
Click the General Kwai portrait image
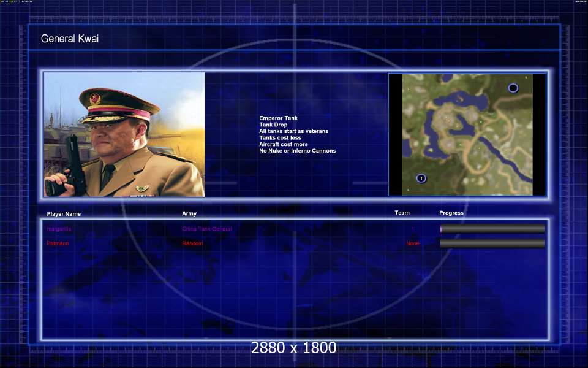[x=124, y=134]
